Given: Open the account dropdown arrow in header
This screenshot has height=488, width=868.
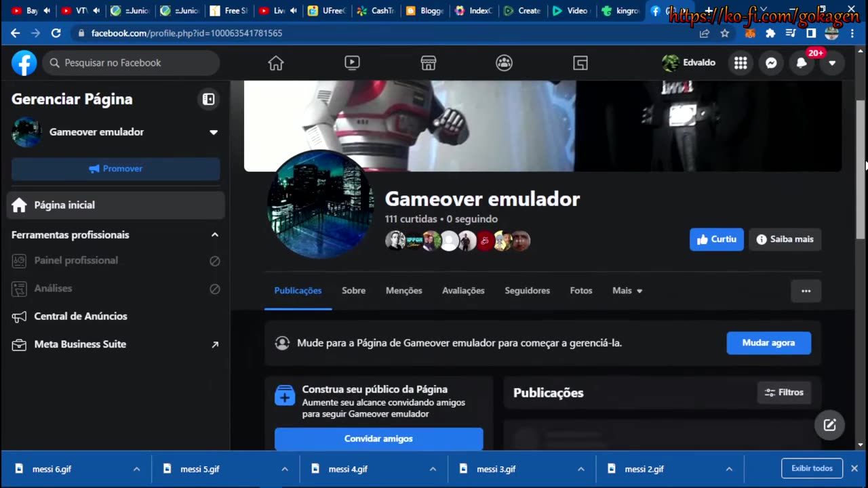Looking at the screenshot, I should 832,63.
